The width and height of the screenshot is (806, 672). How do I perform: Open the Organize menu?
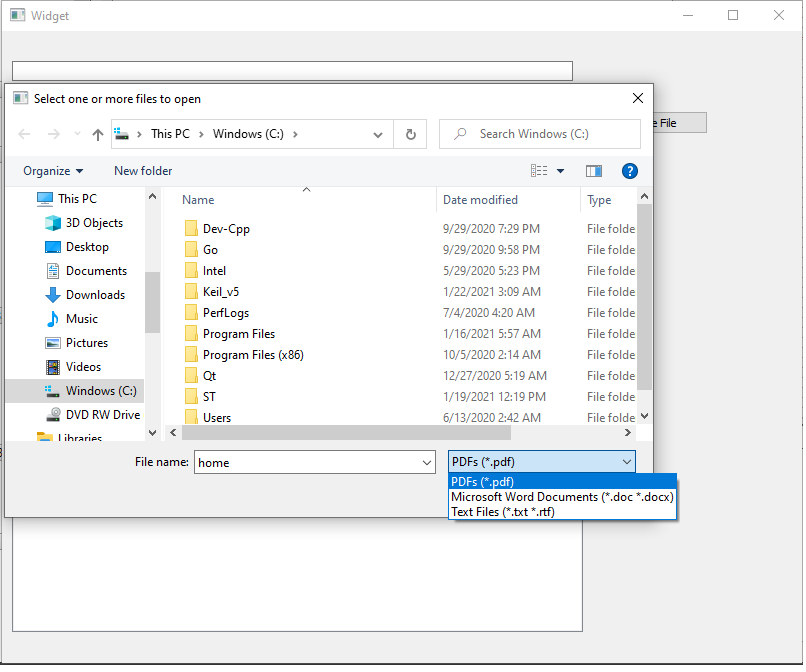pos(52,171)
